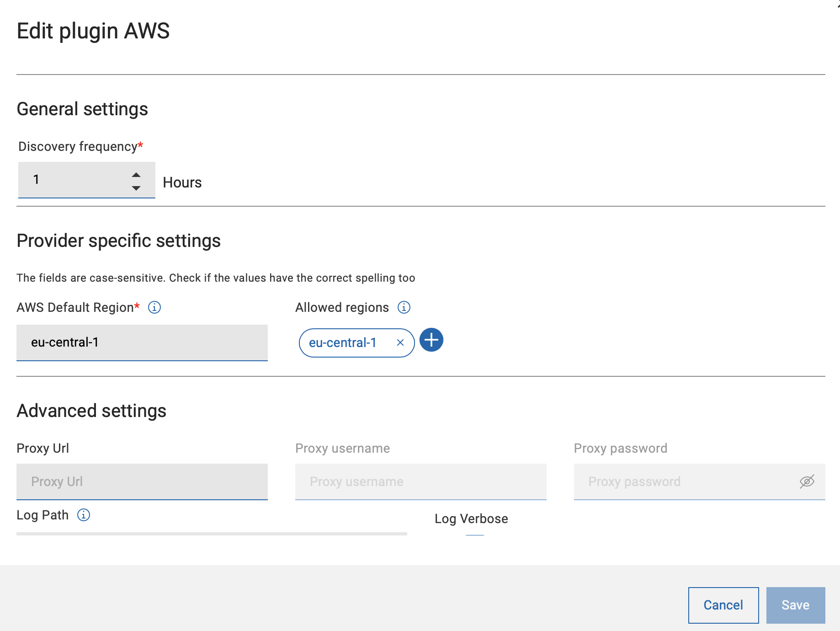
Task: Toggle Proxy password visibility eye icon
Action: [x=807, y=481]
